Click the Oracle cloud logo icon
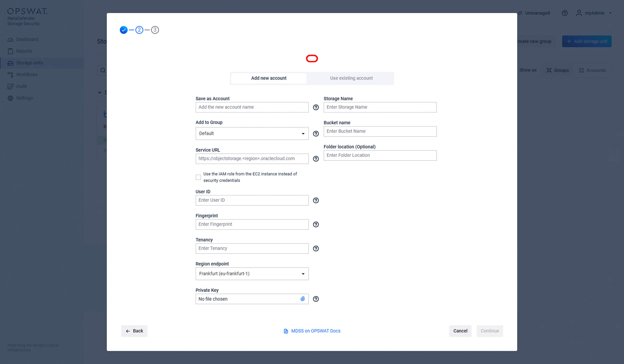This screenshot has height=364, width=624. click(x=312, y=59)
